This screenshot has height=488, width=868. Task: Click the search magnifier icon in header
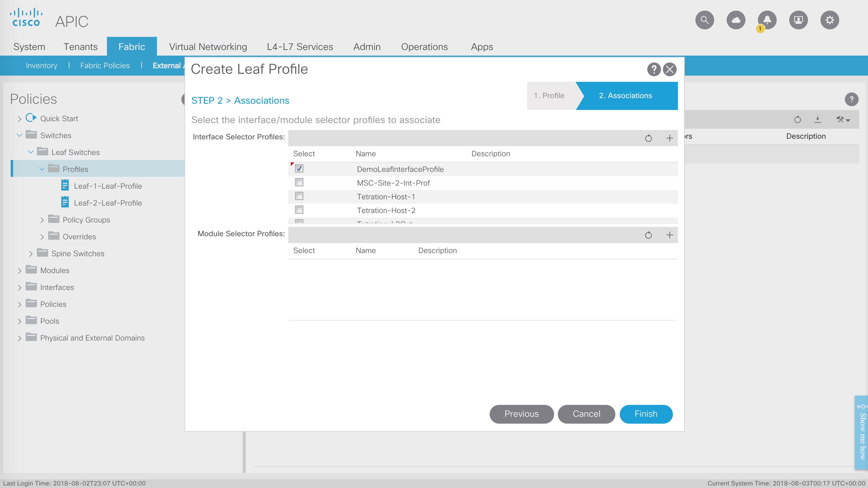(x=704, y=20)
